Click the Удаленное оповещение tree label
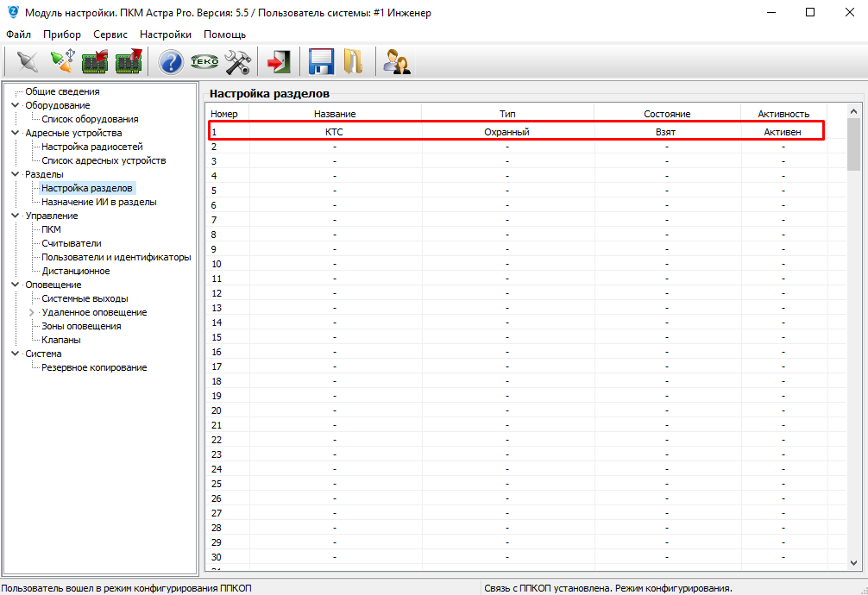Image resolution: width=868 pixels, height=595 pixels. pyautogui.click(x=94, y=312)
